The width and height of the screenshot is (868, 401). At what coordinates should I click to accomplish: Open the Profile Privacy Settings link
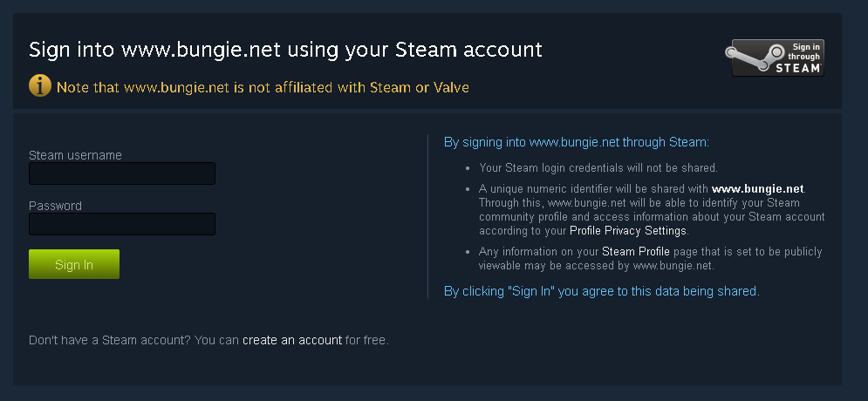(628, 231)
